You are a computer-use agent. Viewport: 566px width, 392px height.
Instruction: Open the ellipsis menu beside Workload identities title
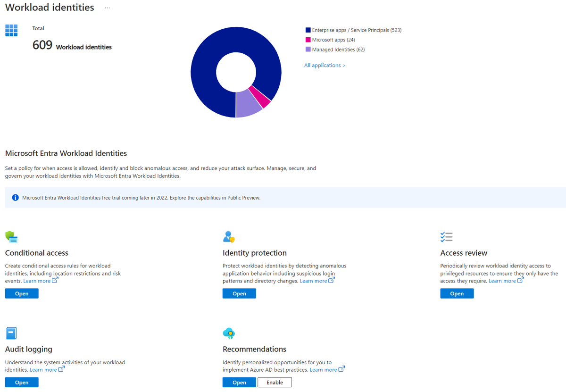coord(108,8)
